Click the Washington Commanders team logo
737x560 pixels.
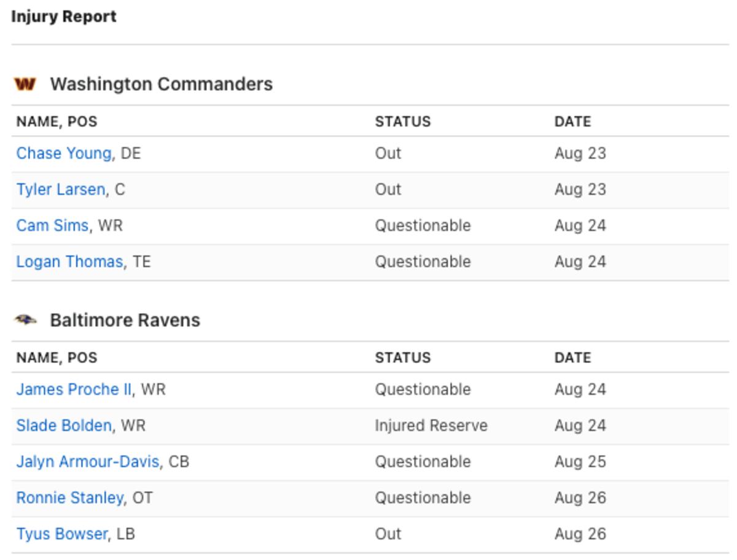25,84
